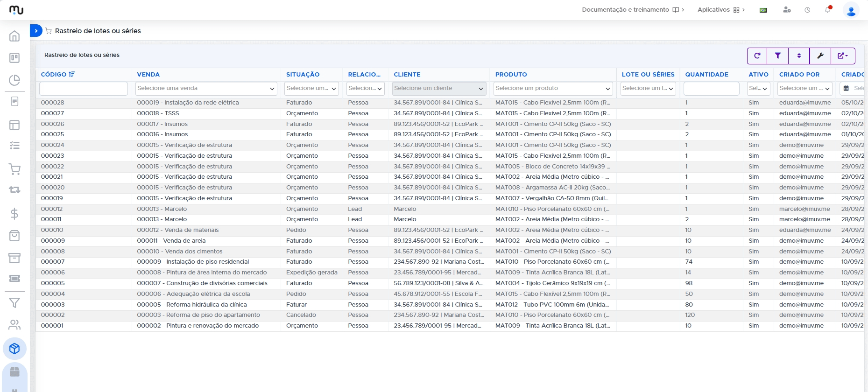
Task: Select the highlighted box inventory sidebar icon
Action: tap(14, 349)
